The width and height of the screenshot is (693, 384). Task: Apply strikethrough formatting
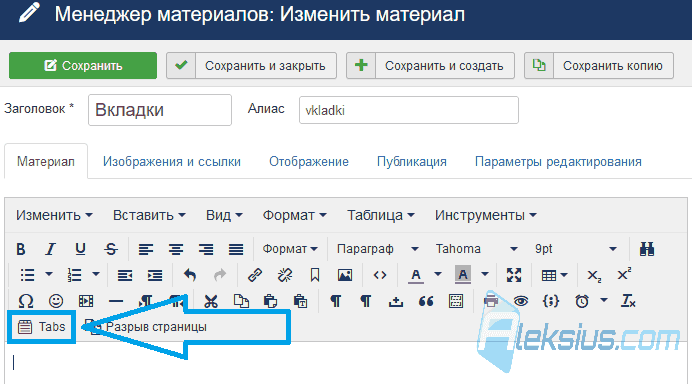pyautogui.click(x=110, y=249)
